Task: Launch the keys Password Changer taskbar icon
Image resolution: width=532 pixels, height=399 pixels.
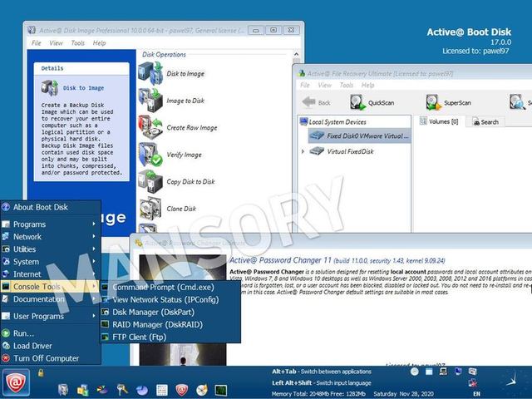Action: pyautogui.click(x=122, y=390)
